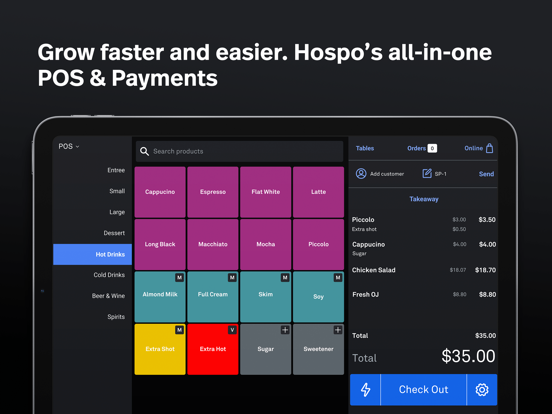
Task: Choose the Almond Milk modifier tile
Action: pyautogui.click(x=160, y=297)
